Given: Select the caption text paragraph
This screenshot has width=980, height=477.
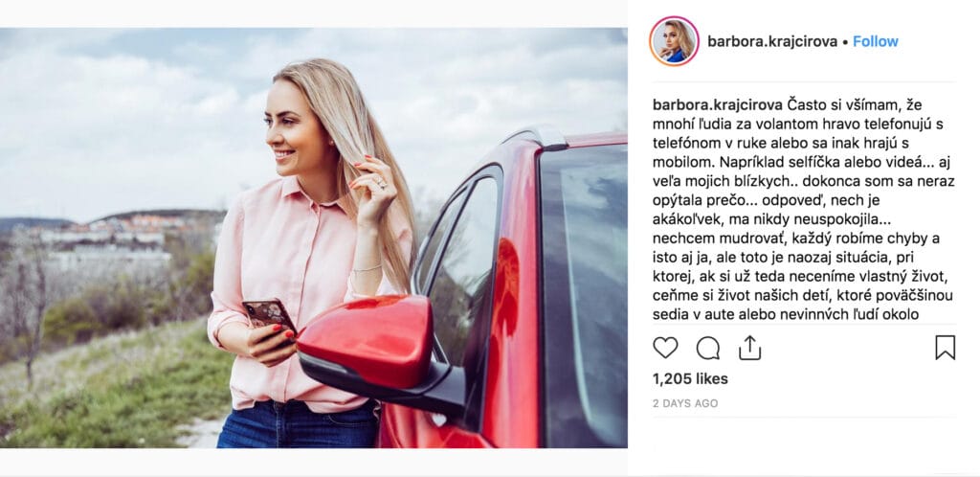Looking at the screenshot, I should (804, 210).
